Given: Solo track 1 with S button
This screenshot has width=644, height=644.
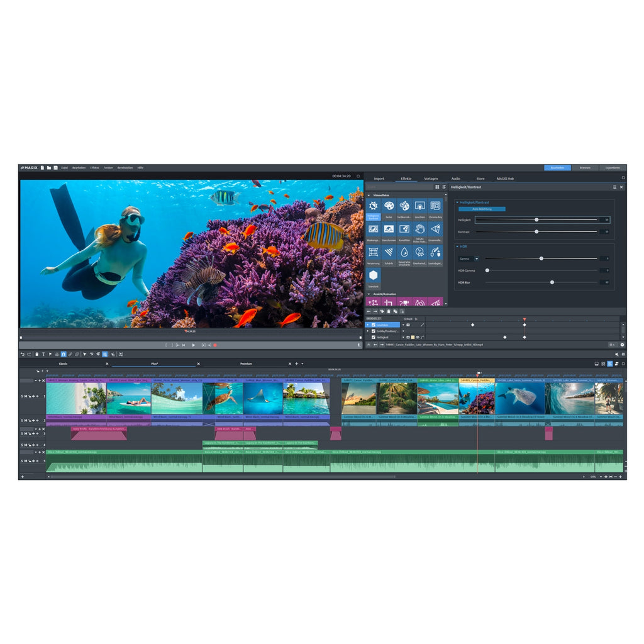Looking at the screenshot, I should click(x=22, y=396).
